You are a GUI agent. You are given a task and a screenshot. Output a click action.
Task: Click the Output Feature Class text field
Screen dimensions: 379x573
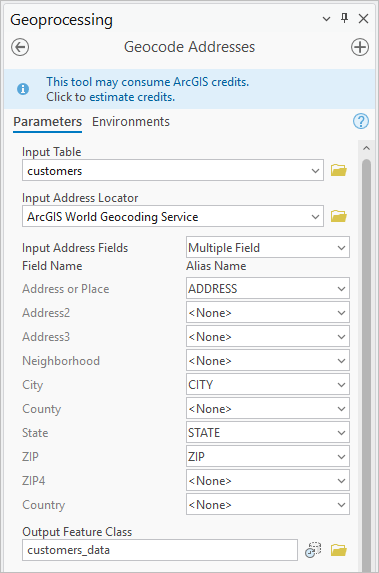click(x=160, y=550)
